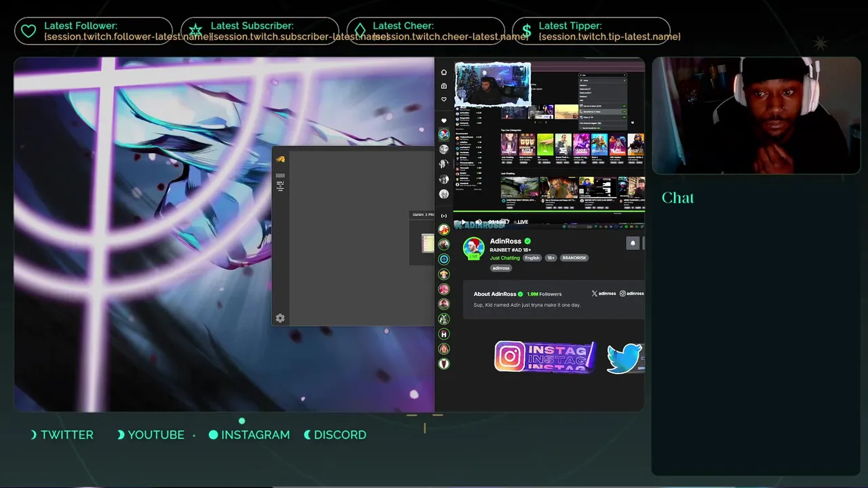The image size is (868, 488).
Task: Click the AdinRoss channel name
Action: [506, 241]
